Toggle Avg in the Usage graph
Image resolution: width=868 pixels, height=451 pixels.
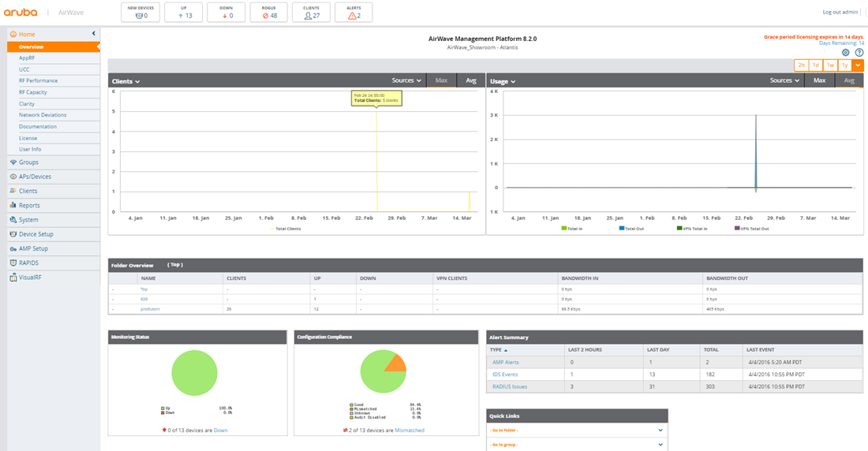click(x=849, y=80)
